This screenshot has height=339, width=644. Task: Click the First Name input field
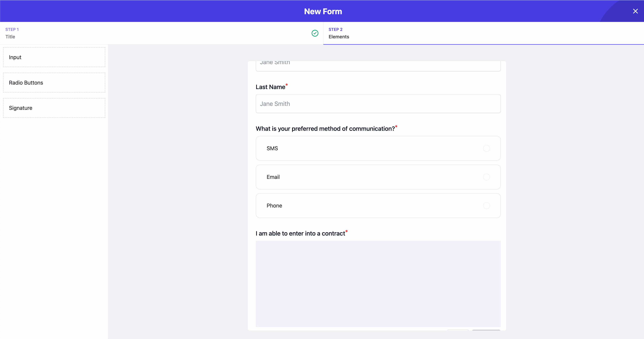(x=378, y=65)
